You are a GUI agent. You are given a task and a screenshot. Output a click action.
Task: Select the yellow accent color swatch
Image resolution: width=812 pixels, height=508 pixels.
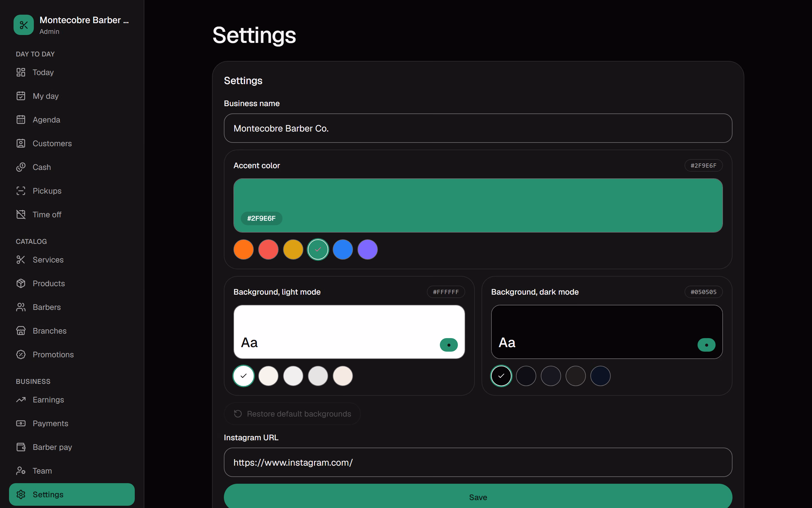(x=293, y=250)
